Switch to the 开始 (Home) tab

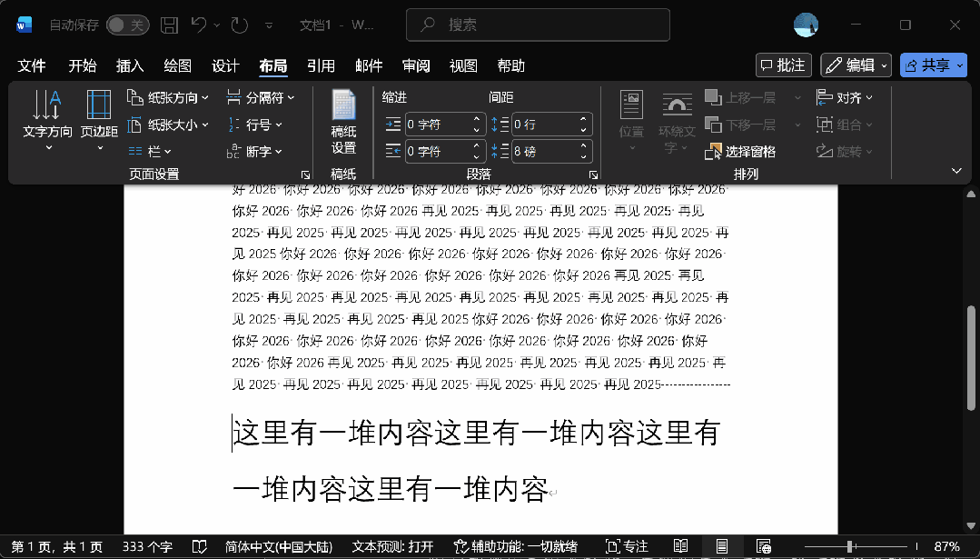83,65
